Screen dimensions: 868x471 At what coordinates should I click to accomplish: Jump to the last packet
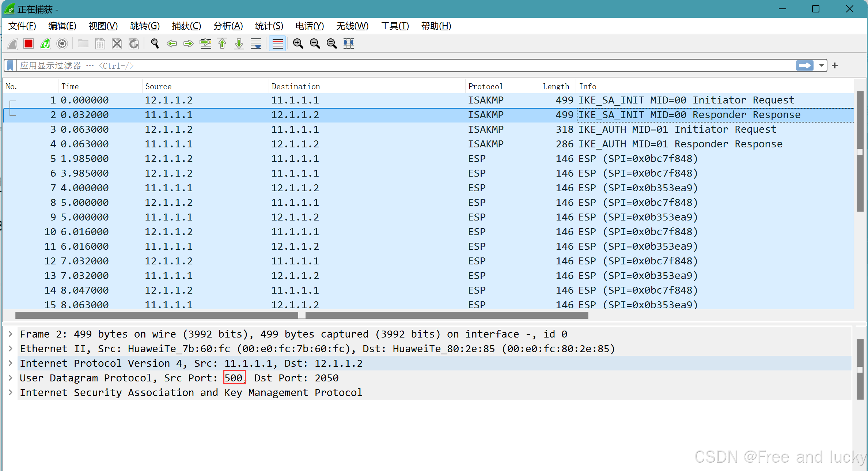click(239, 44)
